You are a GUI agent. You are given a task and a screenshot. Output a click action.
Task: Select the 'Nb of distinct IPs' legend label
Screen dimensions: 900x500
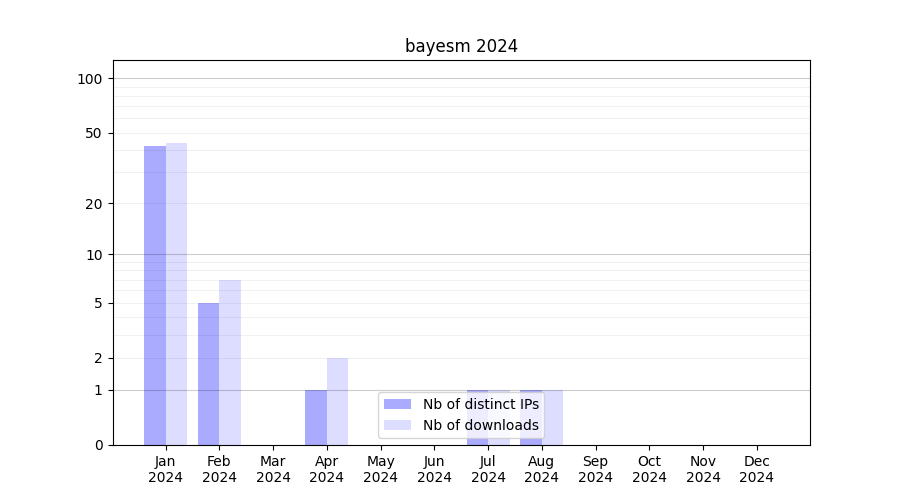click(x=480, y=404)
